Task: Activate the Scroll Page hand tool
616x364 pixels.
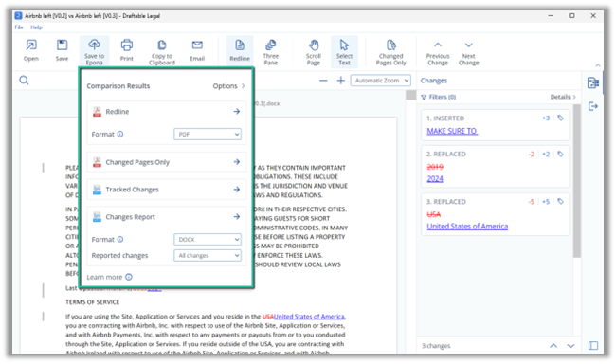Action: tap(313, 51)
